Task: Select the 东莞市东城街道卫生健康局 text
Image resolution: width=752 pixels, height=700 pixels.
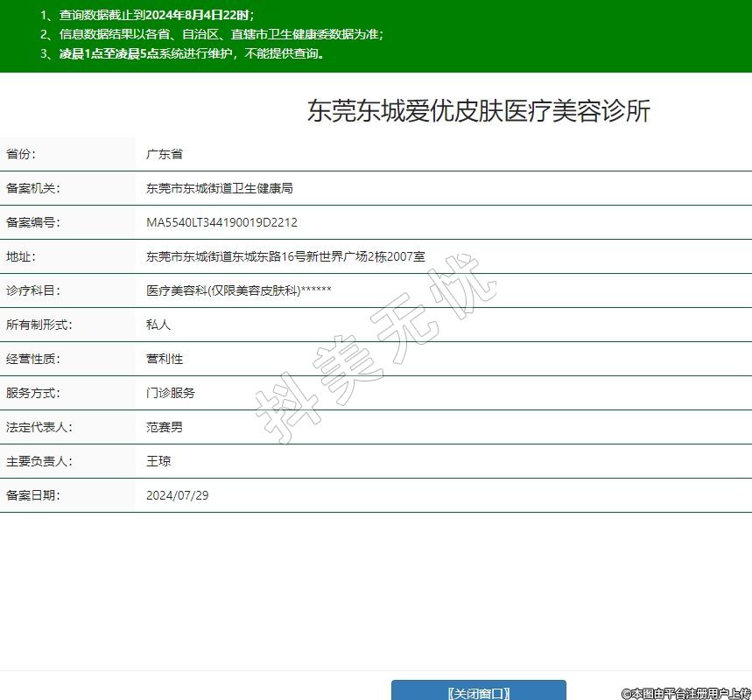Action: (220, 188)
